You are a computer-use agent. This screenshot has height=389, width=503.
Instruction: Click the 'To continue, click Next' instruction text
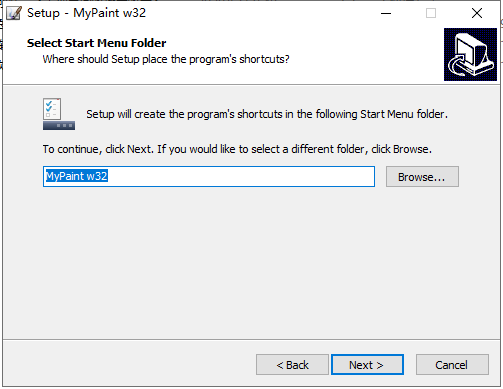pyautogui.click(x=237, y=149)
